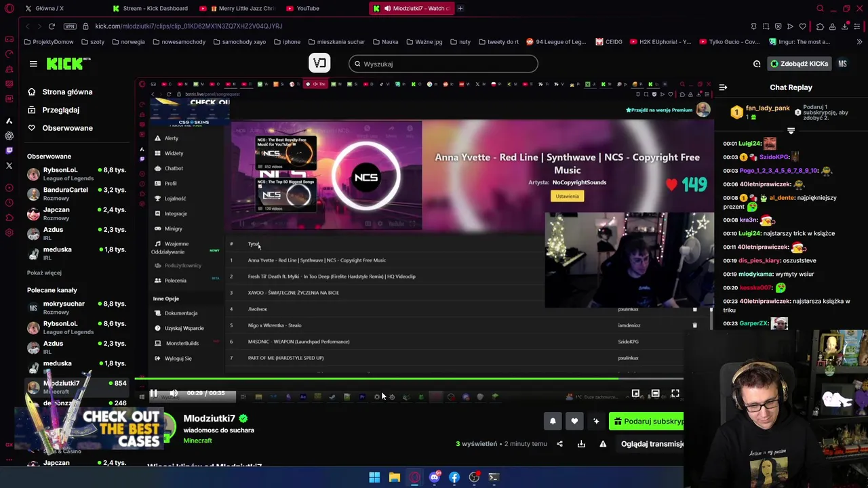This screenshot has height=488, width=868.
Task: Open the Twitch icon in Opera sidebar
Action: pyautogui.click(x=9, y=150)
